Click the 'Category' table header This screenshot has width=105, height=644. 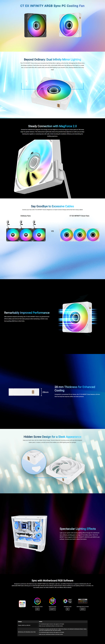click(x=20, y=621)
